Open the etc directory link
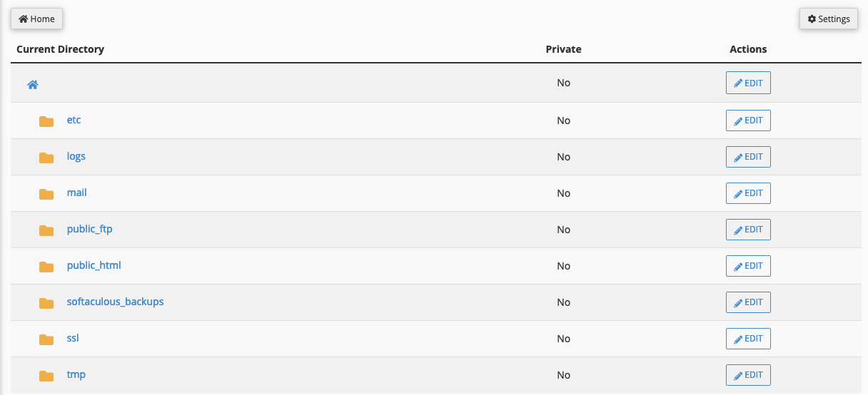 [74, 120]
